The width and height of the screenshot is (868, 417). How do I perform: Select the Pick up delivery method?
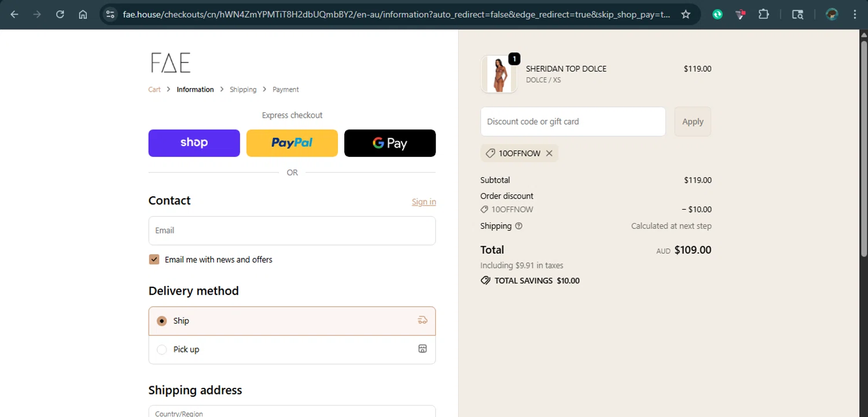[292, 349]
